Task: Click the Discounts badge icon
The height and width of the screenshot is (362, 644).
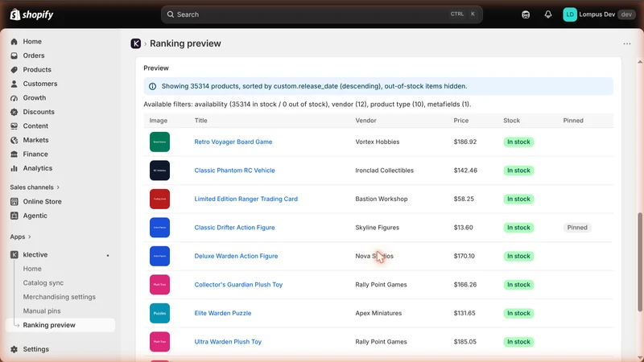Action: pos(14,112)
